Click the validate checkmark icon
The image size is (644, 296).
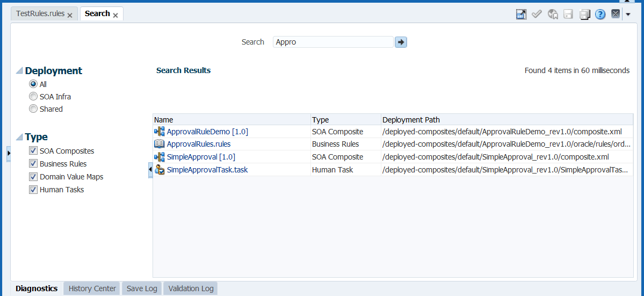click(x=537, y=15)
